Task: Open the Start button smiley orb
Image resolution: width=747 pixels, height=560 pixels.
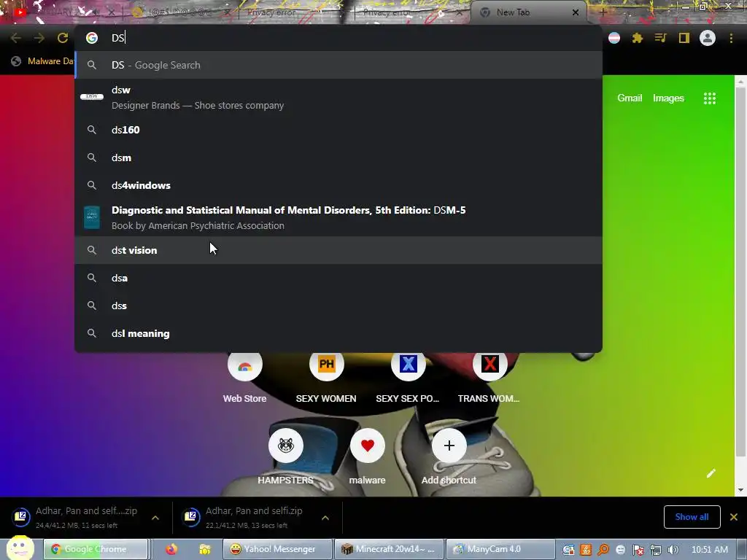Action: coord(20,548)
